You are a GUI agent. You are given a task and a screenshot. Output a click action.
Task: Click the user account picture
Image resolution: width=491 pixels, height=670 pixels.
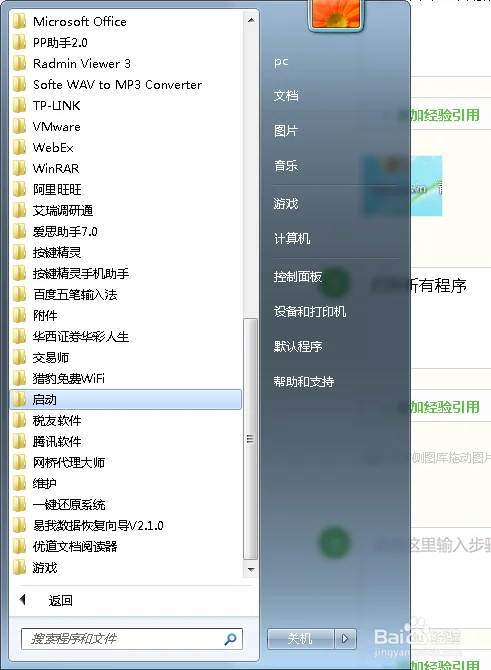[x=336, y=14]
